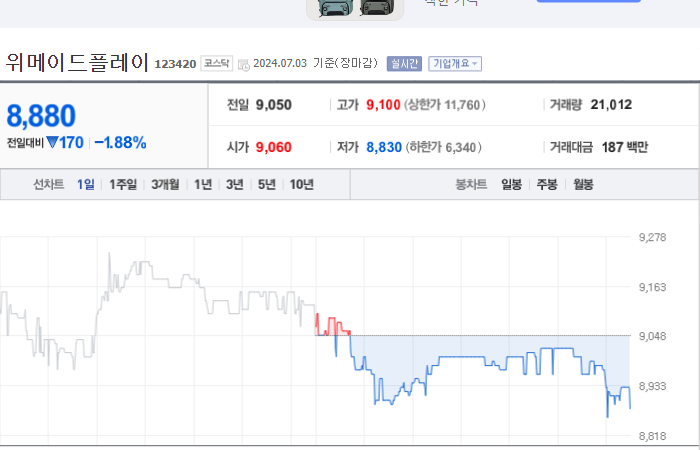Click the upper limit text 상한가 11,760
The image size is (700, 450).
[x=445, y=105]
